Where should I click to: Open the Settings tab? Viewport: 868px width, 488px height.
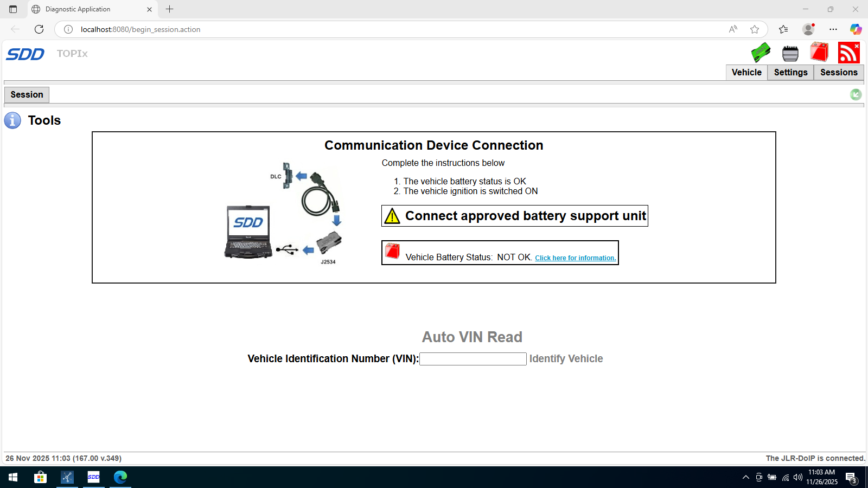(790, 72)
